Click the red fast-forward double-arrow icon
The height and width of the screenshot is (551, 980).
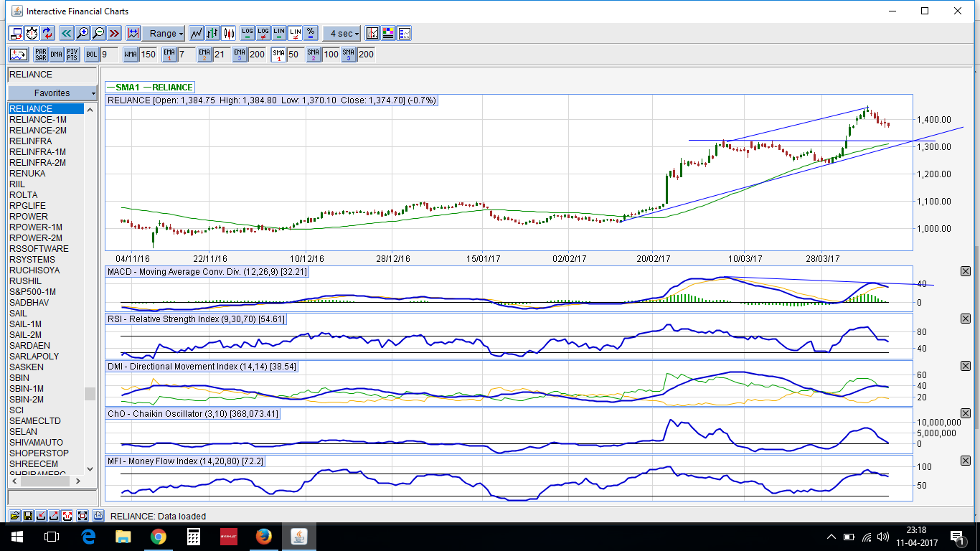pos(114,33)
